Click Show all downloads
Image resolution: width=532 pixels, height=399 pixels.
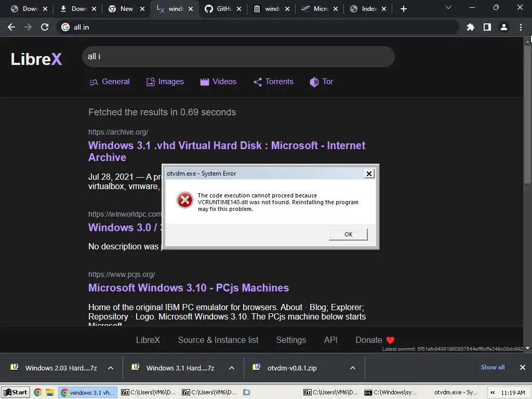point(493,367)
